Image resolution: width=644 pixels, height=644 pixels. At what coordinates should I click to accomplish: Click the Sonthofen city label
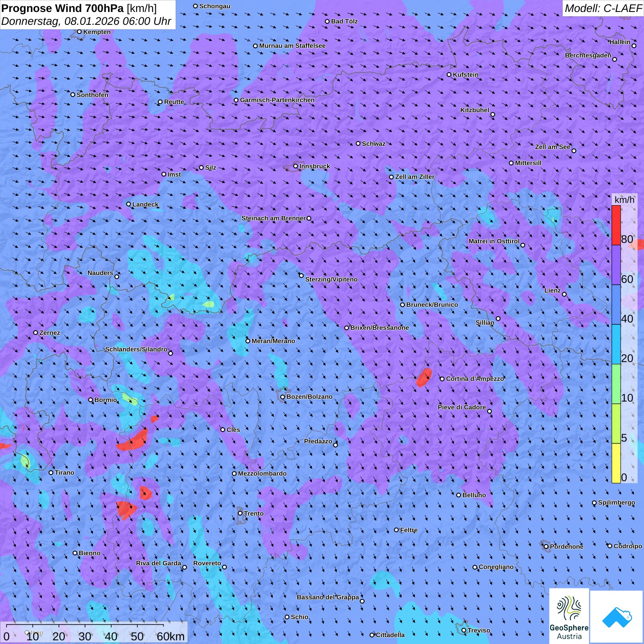coord(93,95)
